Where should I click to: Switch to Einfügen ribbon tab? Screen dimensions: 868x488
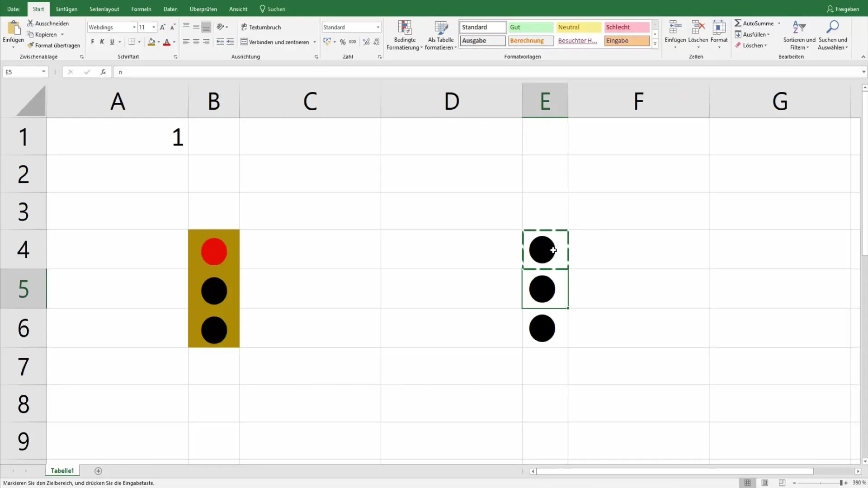tap(66, 9)
